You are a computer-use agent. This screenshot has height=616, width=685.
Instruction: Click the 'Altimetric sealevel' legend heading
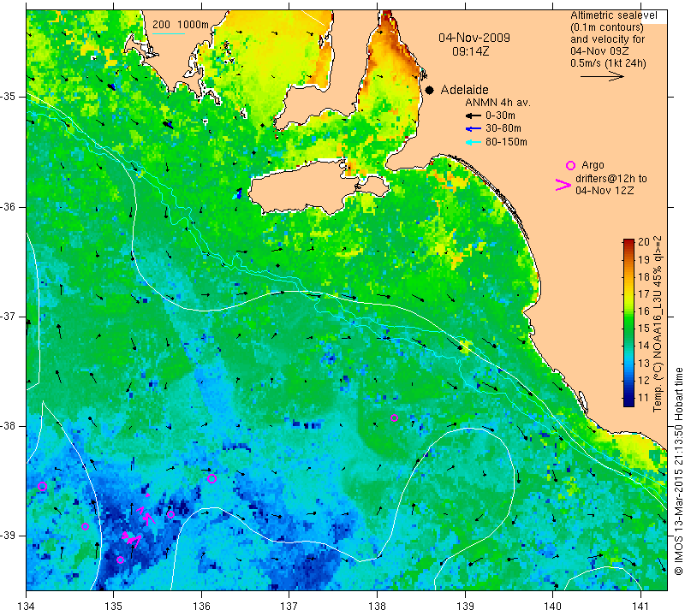[x=614, y=15]
